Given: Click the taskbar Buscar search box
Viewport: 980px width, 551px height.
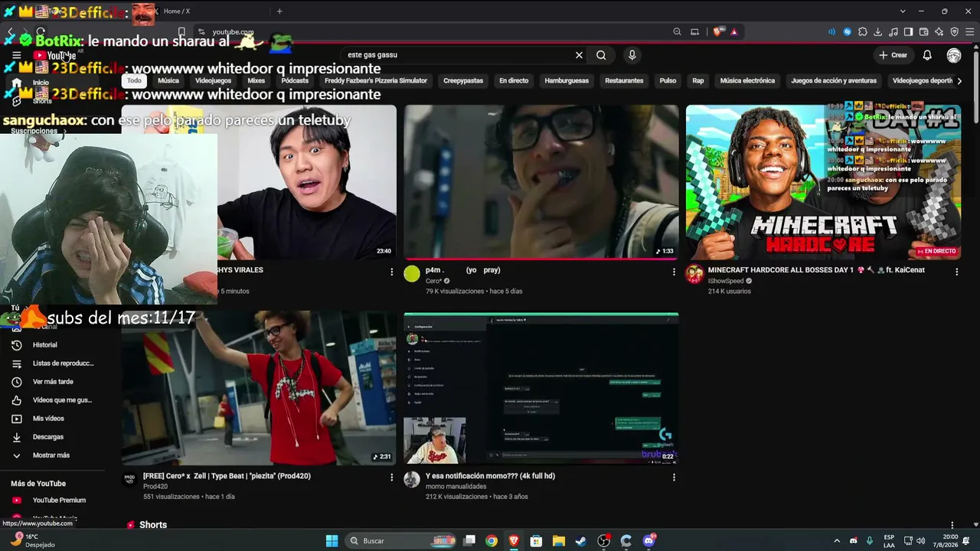Looking at the screenshot, I should pyautogui.click(x=401, y=541).
